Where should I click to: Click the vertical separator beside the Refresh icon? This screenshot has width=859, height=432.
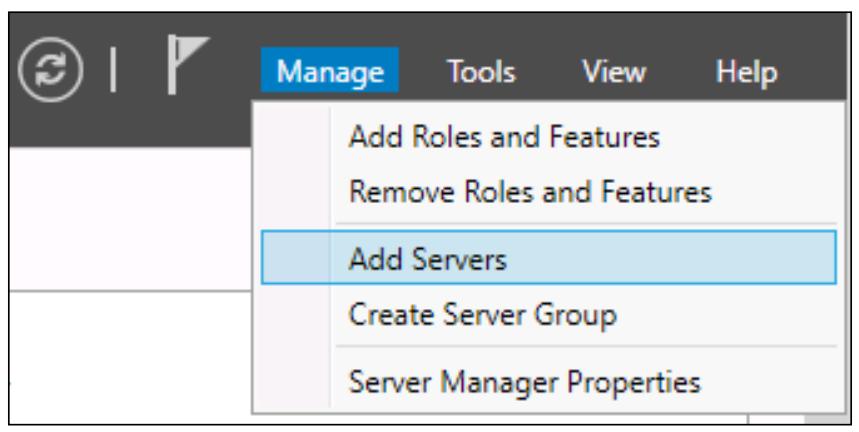[113, 70]
